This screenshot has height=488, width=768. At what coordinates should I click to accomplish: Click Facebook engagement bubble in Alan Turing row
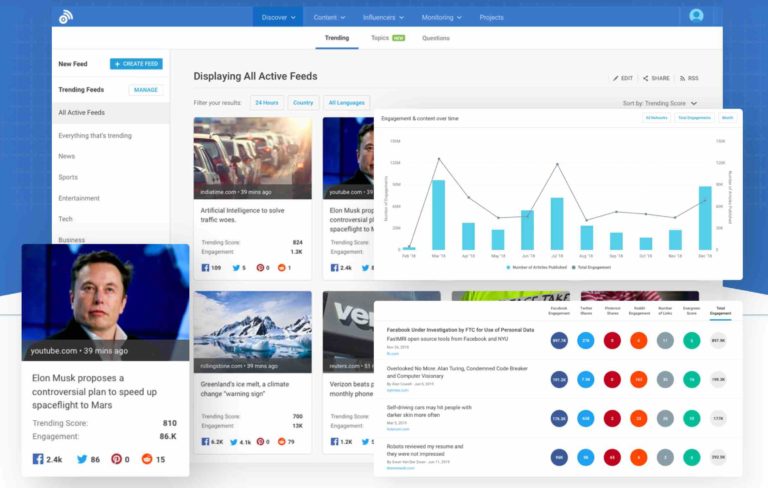(559, 379)
